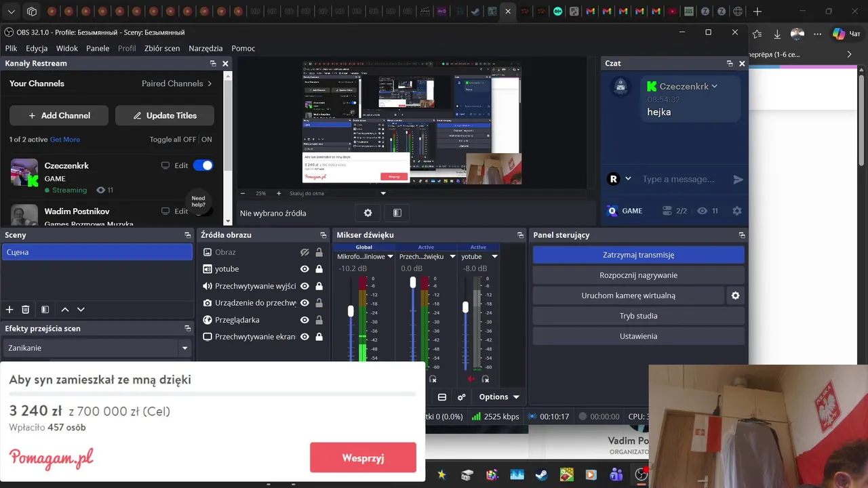Screen dimensions: 868x488
Task: Open OBS Studio icon in taskbar
Action: [640, 474]
